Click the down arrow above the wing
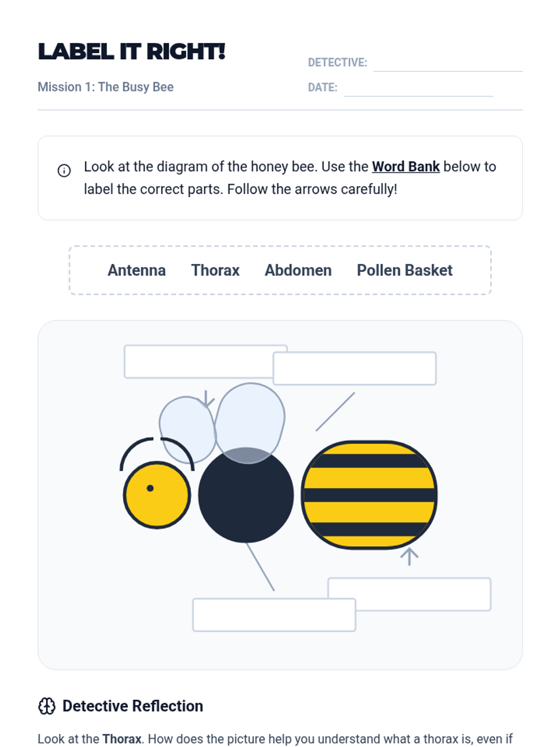Image resolution: width=560 pixels, height=747 pixels. click(x=206, y=399)
